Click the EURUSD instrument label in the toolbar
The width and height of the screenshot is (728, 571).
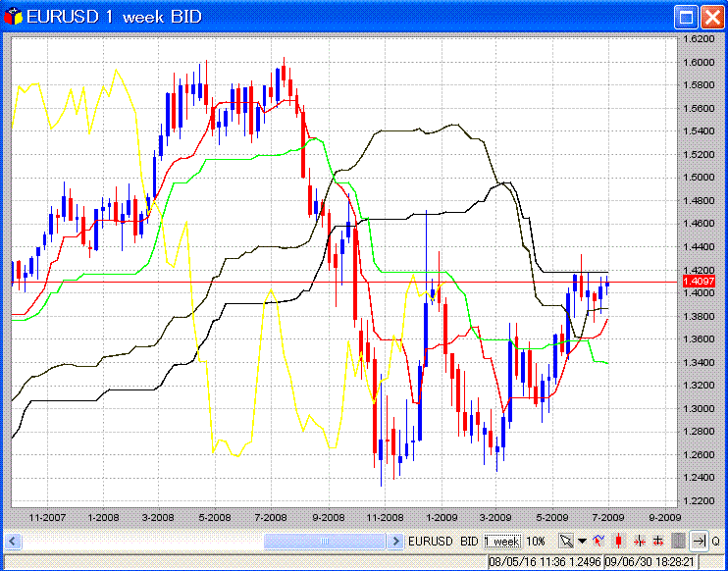pos(431,542)
